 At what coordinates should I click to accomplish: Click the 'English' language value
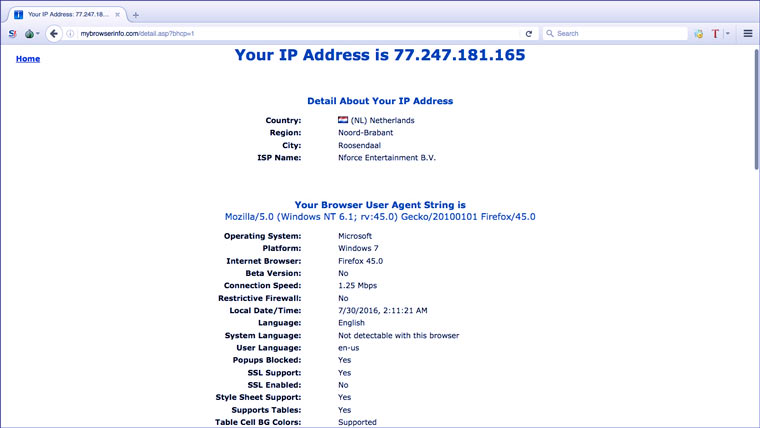pos(351,323)
